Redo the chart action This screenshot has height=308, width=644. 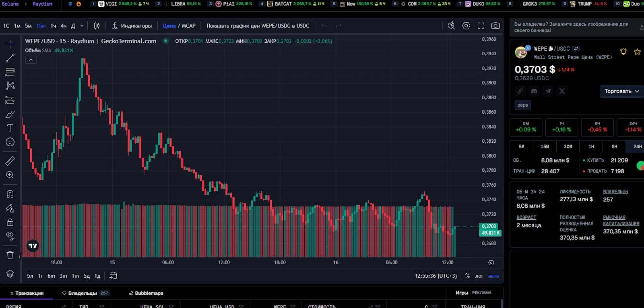click(339, 26)
